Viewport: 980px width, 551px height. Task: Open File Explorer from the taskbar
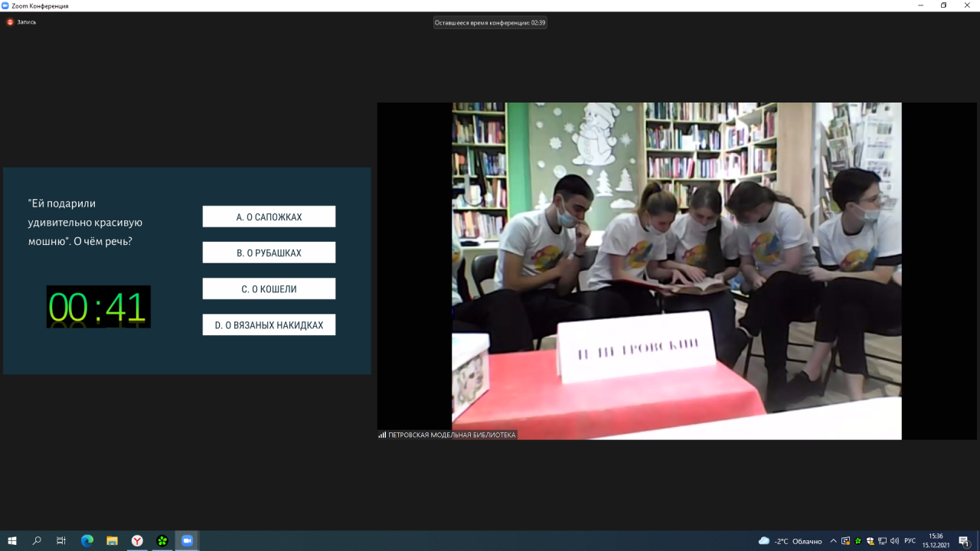pos(112,540)
